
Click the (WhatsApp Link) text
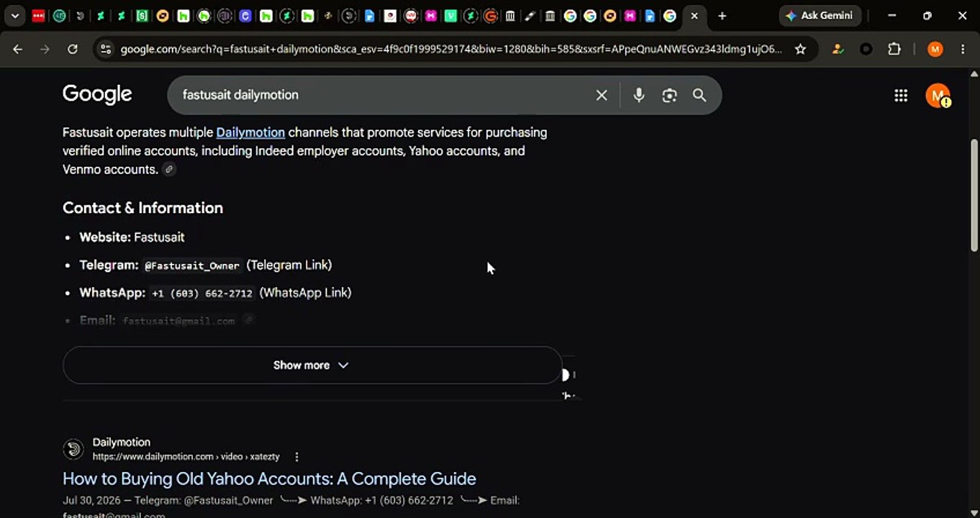tap(305, 293)
